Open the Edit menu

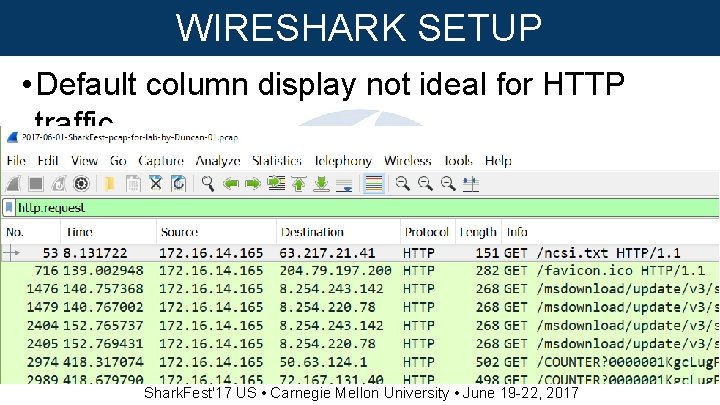[x=48, y=161]
